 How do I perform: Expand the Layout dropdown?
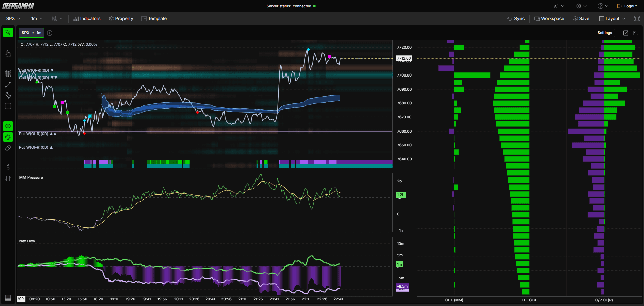[612, 19]
